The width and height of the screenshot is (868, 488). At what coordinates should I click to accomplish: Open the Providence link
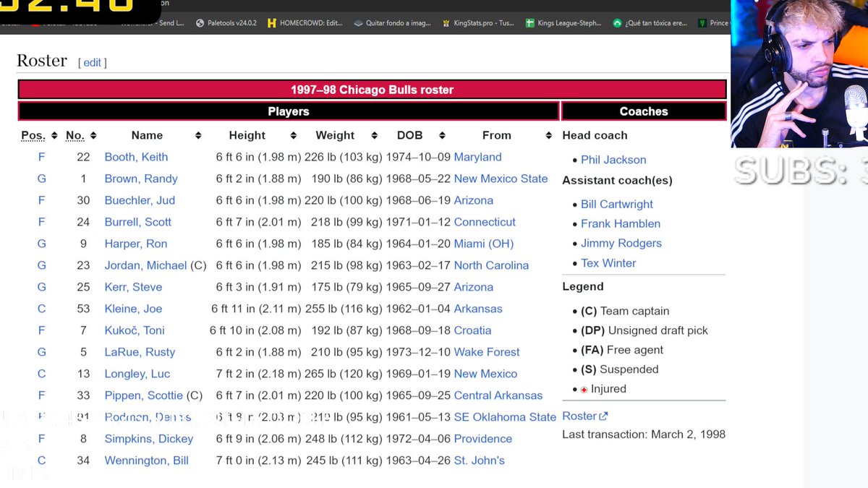(x=483, y=439)
